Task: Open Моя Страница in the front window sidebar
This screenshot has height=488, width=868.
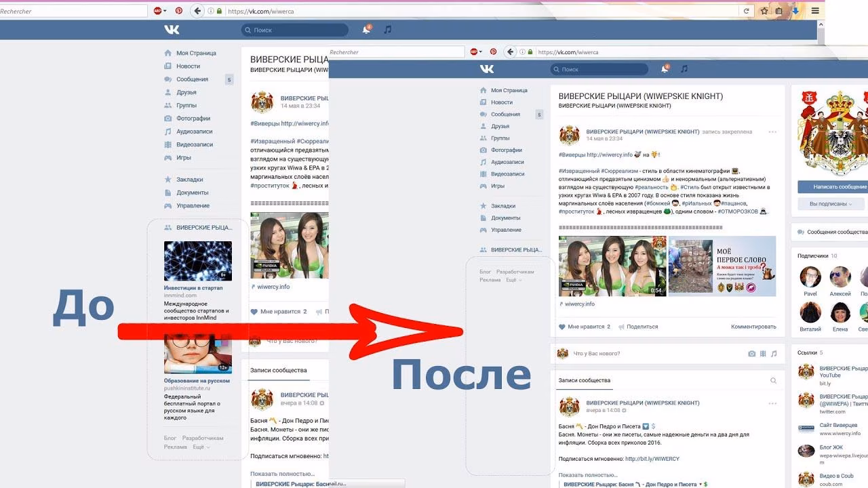Action: click(509, 90)
